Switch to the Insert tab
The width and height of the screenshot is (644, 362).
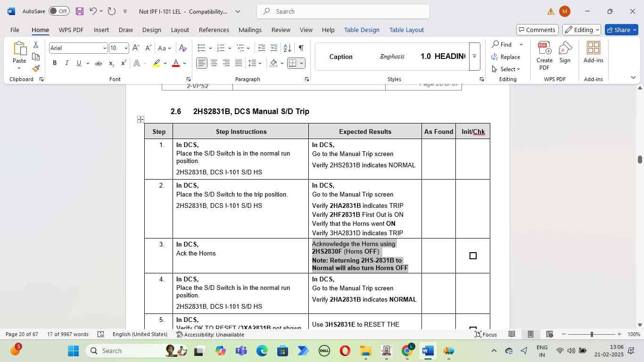tap(101, 30)
